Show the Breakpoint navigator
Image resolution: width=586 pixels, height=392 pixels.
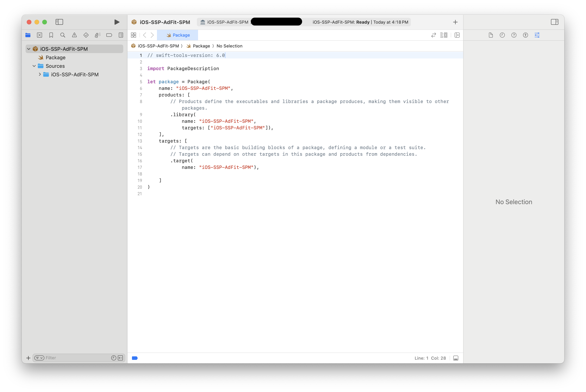[x=109, y=35]
